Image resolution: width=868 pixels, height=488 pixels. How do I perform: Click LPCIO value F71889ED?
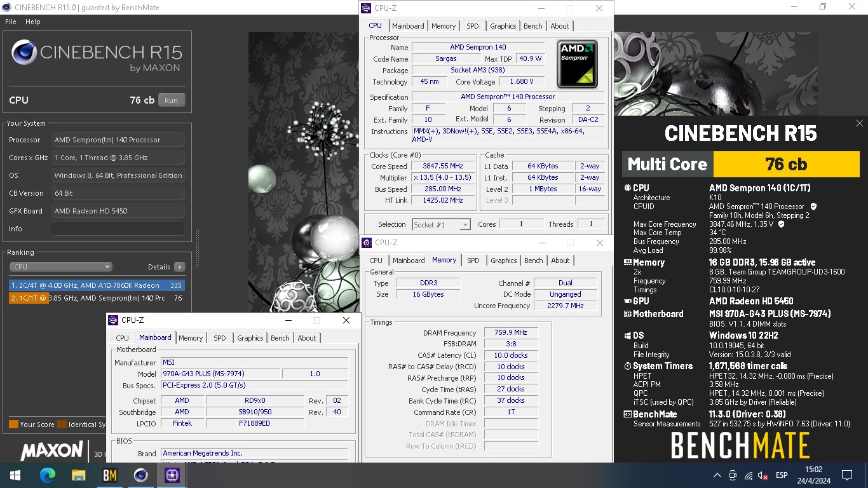(255, 423)
